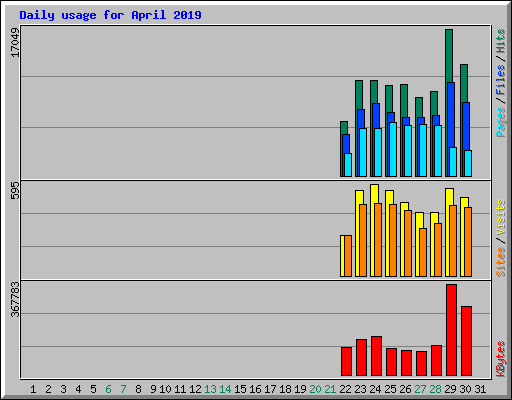This screenshot has width=512, height=400.
Task: Click green weekend day label 20
Action: pos(315,389)
